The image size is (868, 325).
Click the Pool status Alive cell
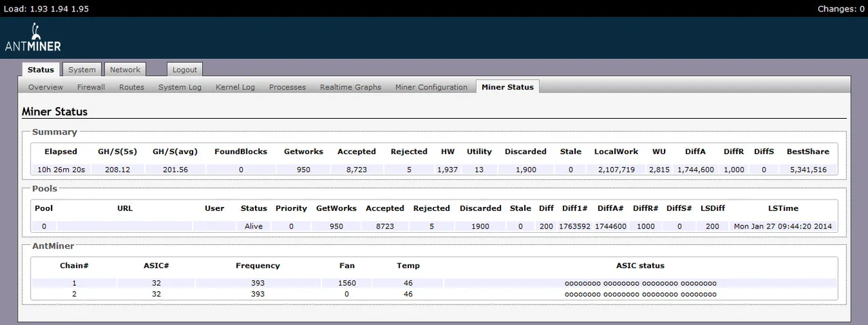tap(254, 227)
